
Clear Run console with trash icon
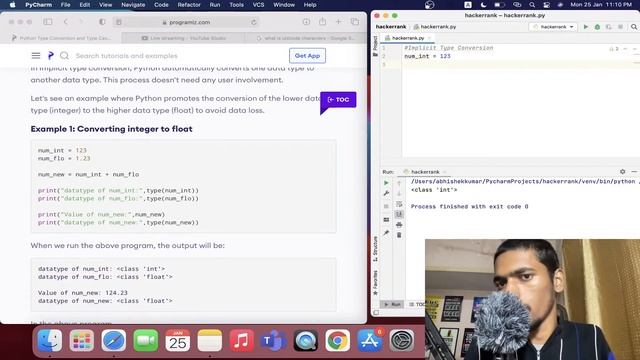coord(399,235)
